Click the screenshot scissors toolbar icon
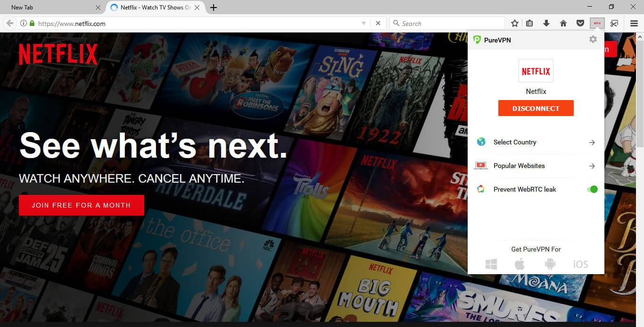 614,23
